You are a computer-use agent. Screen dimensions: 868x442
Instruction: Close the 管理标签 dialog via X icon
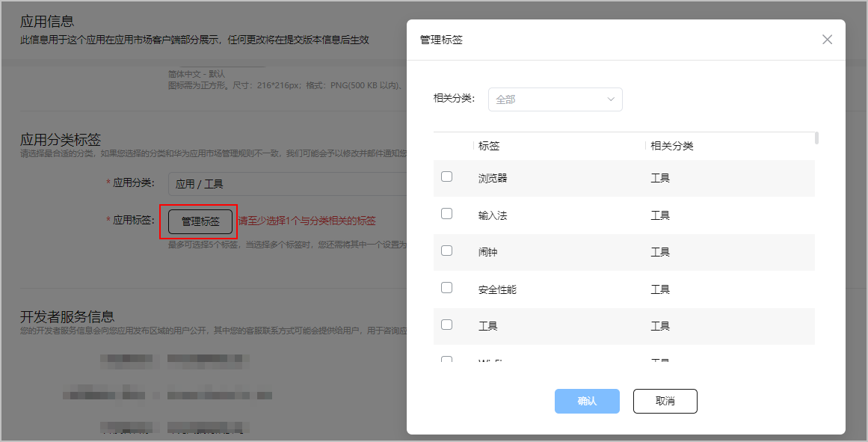827,40
